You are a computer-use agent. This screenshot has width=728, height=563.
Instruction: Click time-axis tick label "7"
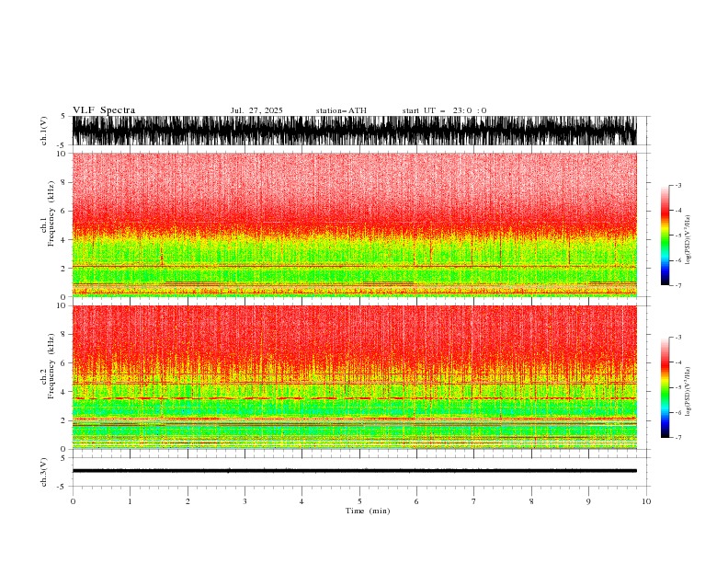click(x=474, y=501)
